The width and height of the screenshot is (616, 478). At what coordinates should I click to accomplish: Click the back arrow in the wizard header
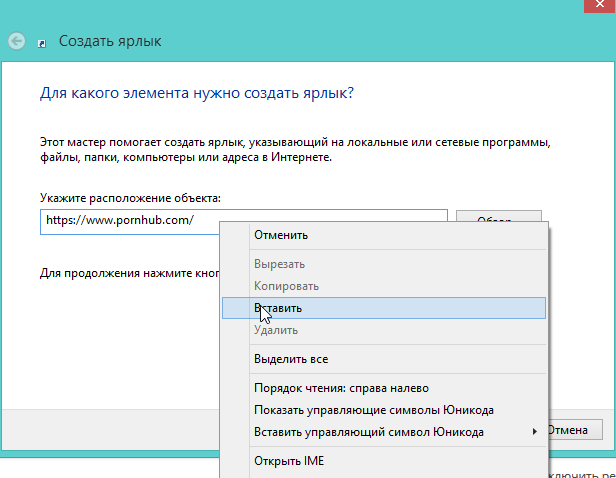coord(17,42)
